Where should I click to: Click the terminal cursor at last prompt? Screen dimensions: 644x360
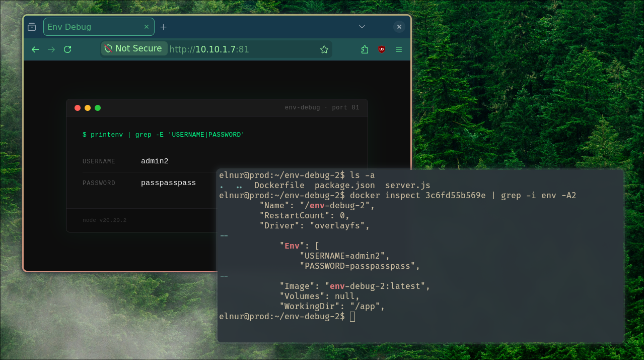352,317
